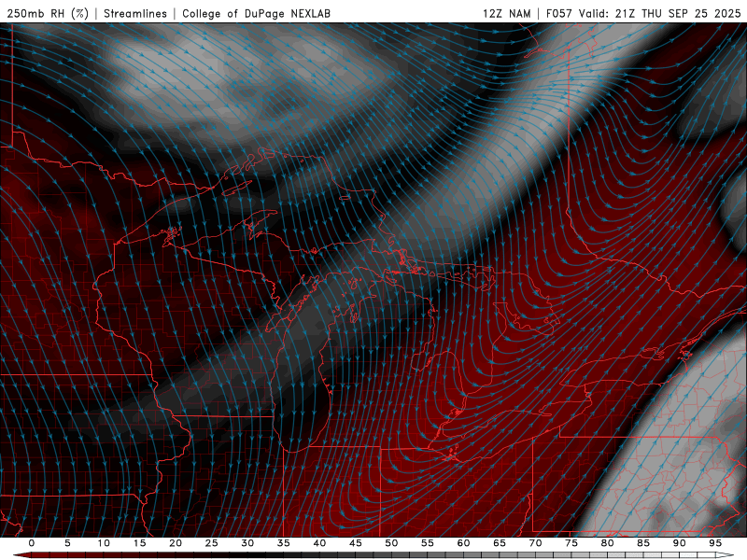
Task: Select the "70" colorbar scale label
Action: (x=535, y=543)
